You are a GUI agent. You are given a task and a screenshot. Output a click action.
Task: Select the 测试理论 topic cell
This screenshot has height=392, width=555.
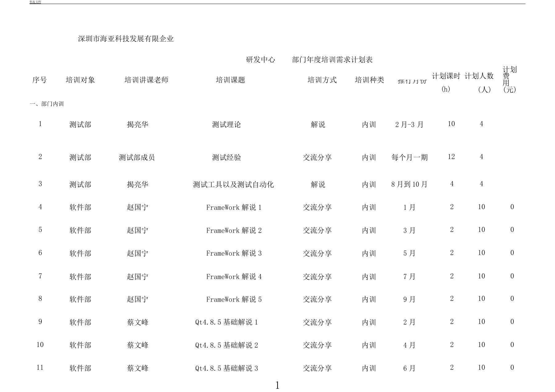click(226, 125)
